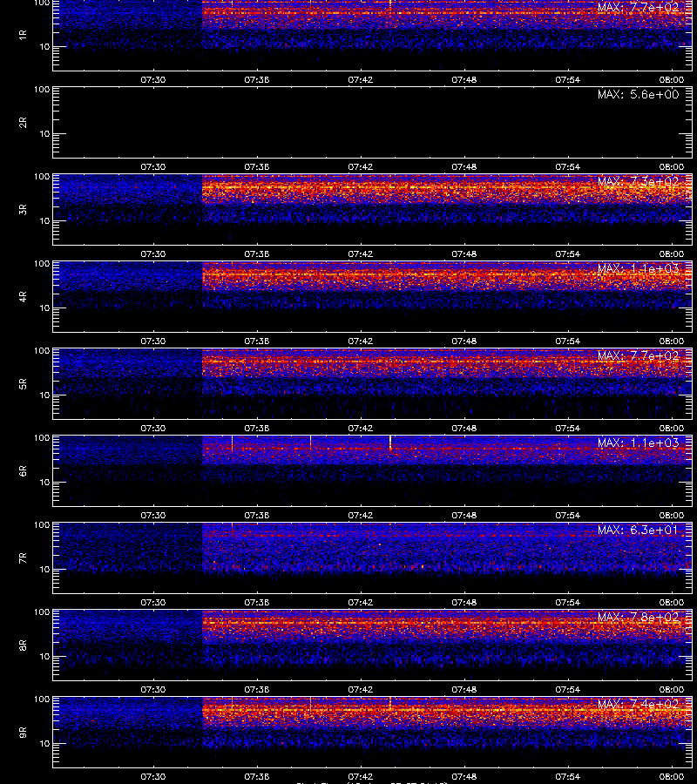Click the 07:54 time label under panel 9R
Viewport: 697px width, 784px height.
click(567, 776)
